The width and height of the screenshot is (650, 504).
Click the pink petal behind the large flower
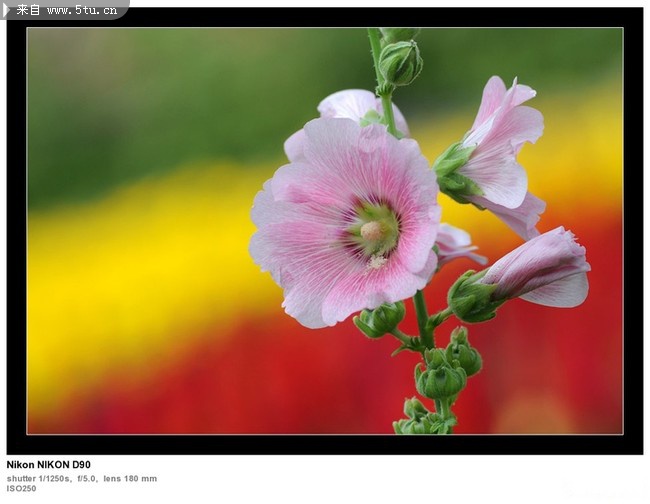pyautogui.click(x=350, y=105)
